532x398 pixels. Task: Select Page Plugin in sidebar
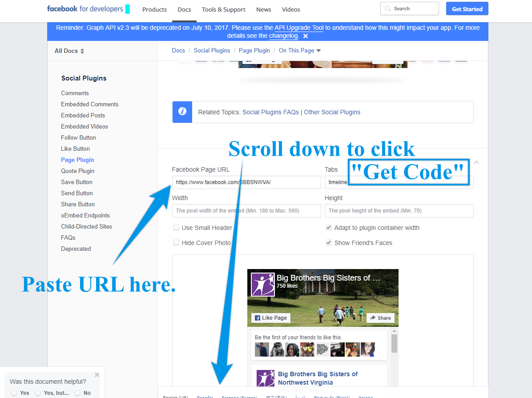pyautogui.click(x=77, y=160)
